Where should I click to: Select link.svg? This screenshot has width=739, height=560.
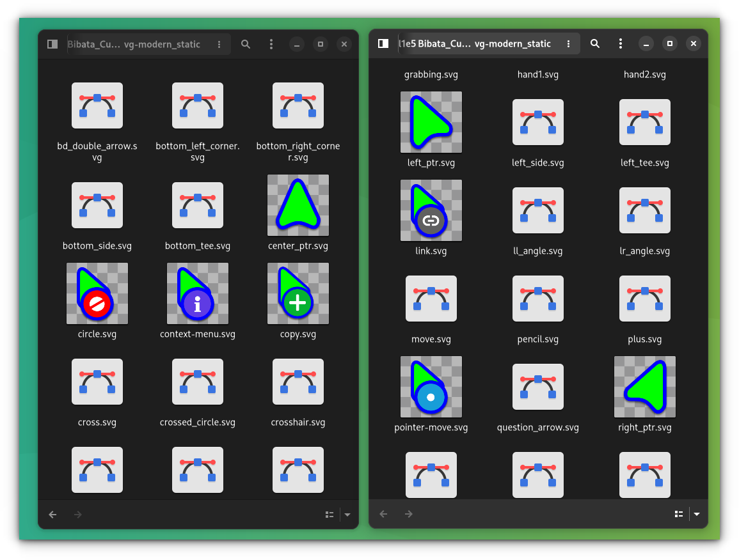click(x=431, y=210)
